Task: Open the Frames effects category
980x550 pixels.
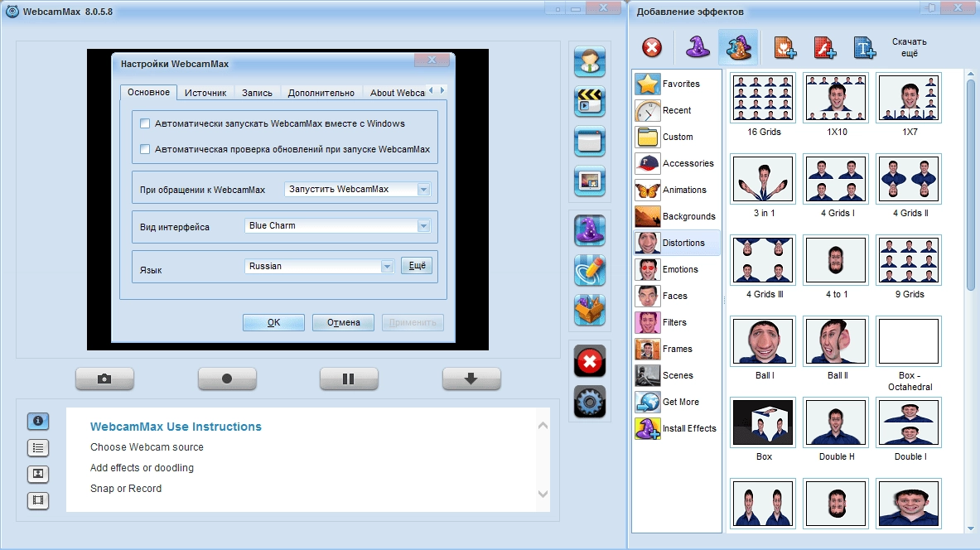Action: (x=676, y=349)
